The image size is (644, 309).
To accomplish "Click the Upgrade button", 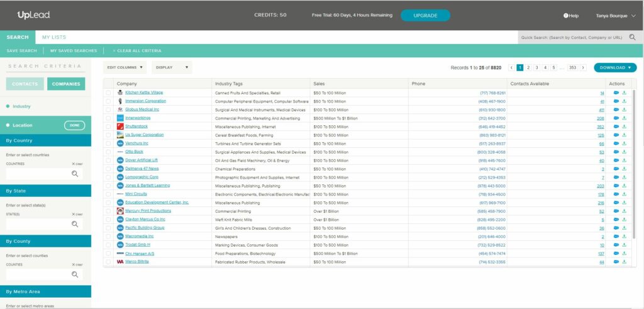I will [x=426, y=16].
